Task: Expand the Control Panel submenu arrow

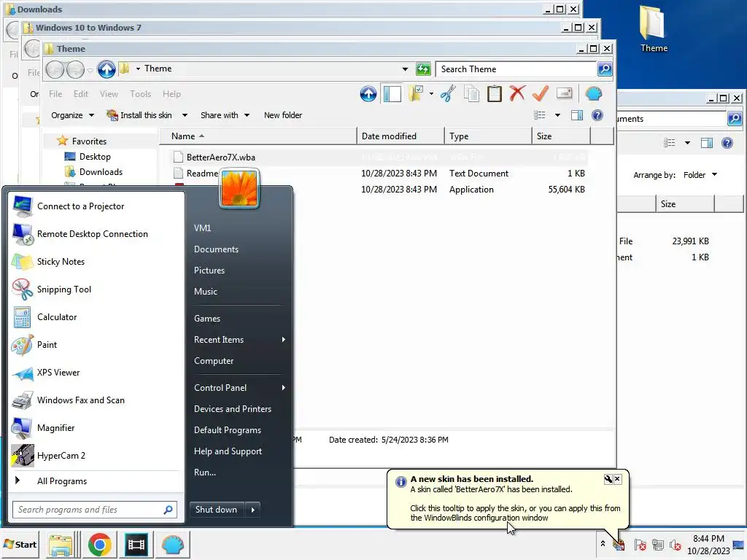Action: click(x=284, y=388)
